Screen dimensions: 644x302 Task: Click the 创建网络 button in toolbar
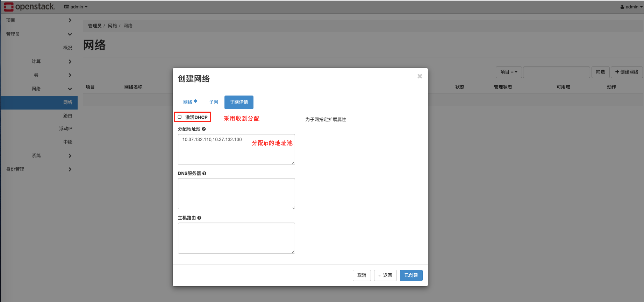pos(627,72)
